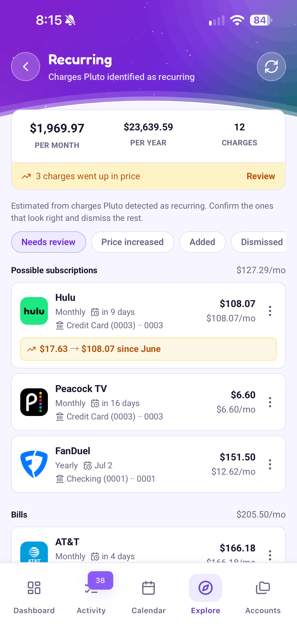Open the FanDuel three-dot options menu

[x=270, y=465]
